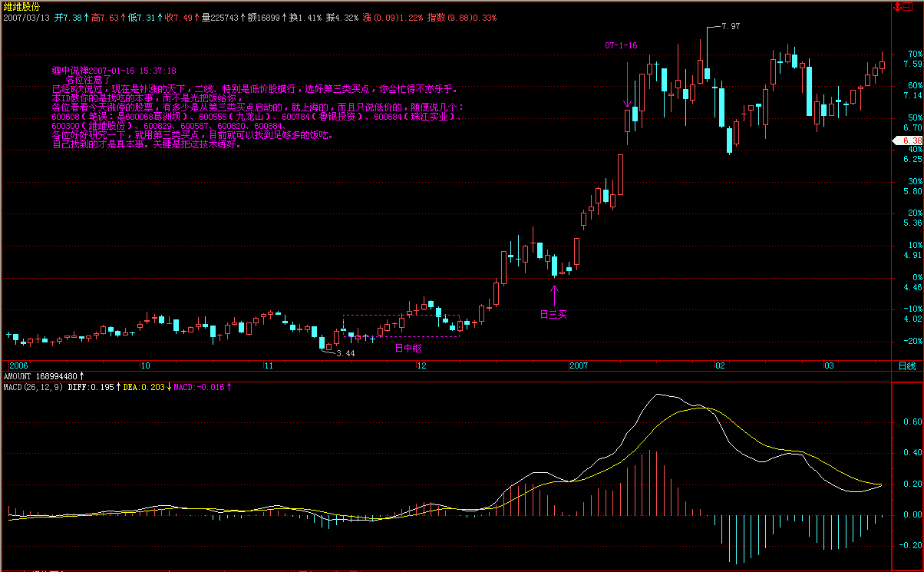The width and height of the screenshot is (924, 572).
Task: Click the yellow down arrow after DEA value
Action: pyautogui.click(x=168, y=387)
